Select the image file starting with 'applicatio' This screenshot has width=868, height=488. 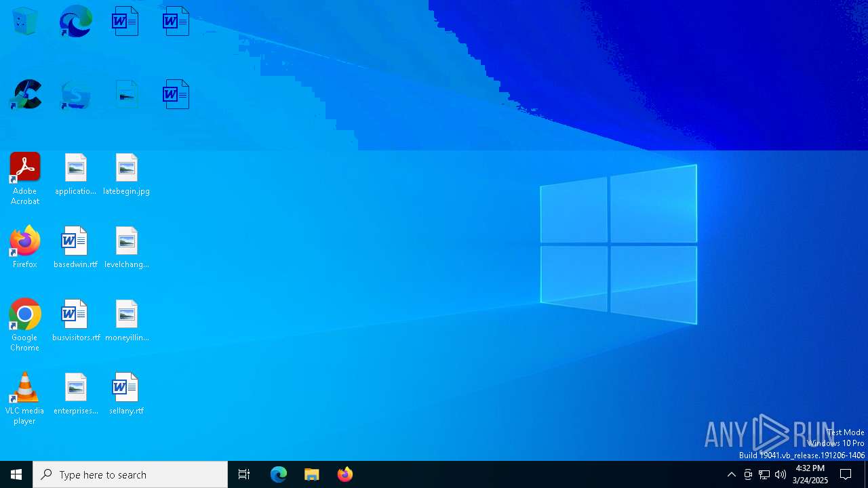click(x=75, y=174)
